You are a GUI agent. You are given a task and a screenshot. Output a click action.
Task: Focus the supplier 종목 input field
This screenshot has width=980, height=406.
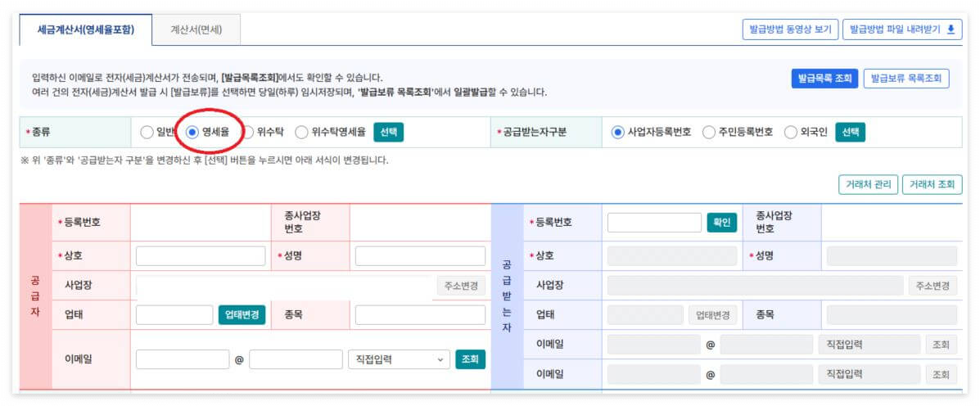[x=420, y=315]
